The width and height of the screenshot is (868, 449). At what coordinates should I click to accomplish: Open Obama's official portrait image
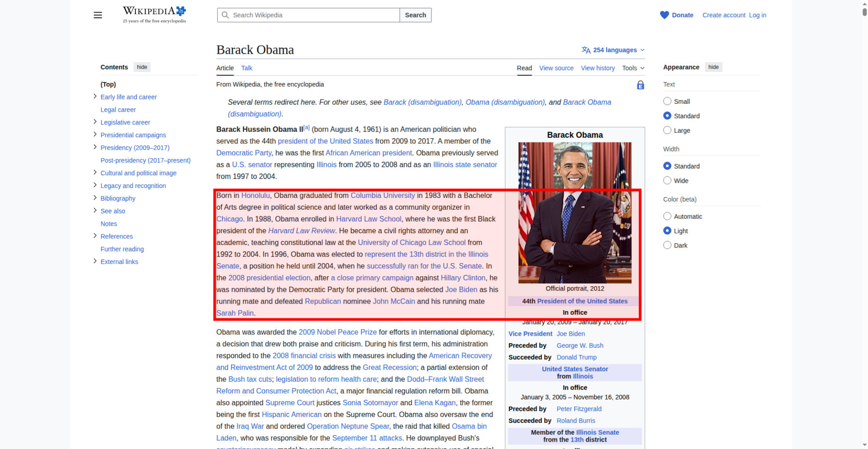(575, 213)
